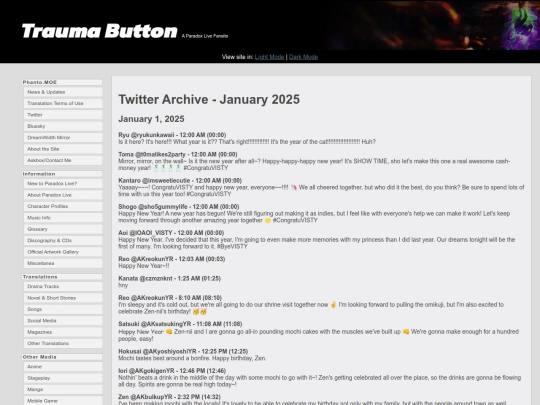This screenshot has height=405, width=540.
Task: Open Discography & CDs page
Action: 63,240
